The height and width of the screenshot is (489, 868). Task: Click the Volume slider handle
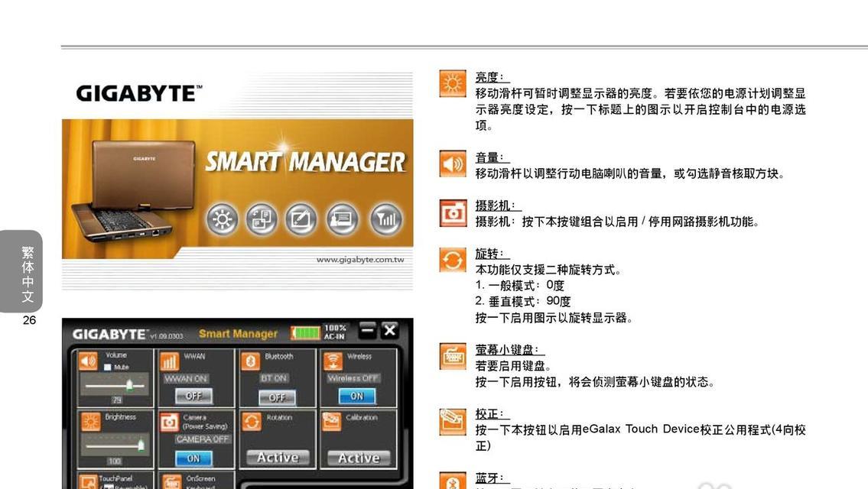click(129, 384)
